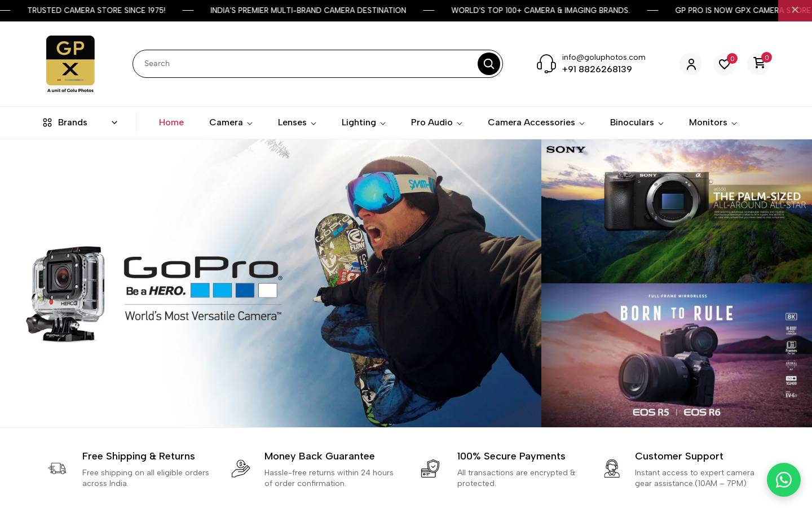Click the Brands grid icon

pos(47,122)
